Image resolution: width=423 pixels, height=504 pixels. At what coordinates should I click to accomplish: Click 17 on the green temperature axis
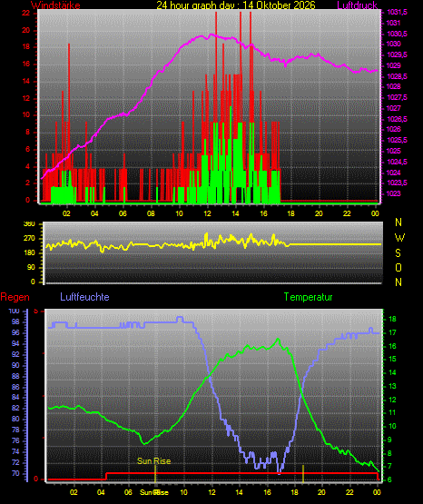click(392, 332)
